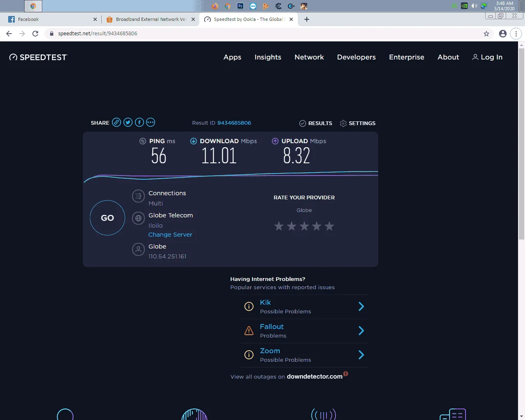Click the IP address 110.54.251.161
Image resolution: width=525 pixels, height=420 pixels.
click(x=167, y=256)
